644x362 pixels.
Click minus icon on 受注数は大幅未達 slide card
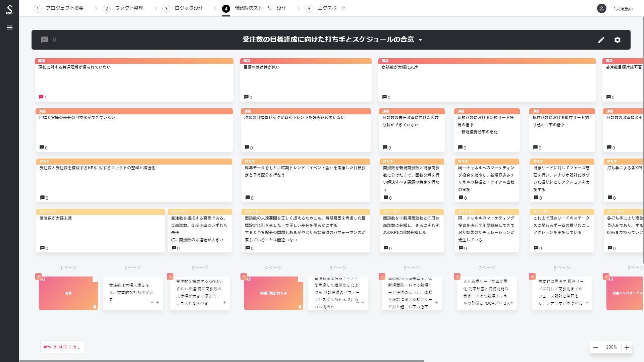click(152, 302)
